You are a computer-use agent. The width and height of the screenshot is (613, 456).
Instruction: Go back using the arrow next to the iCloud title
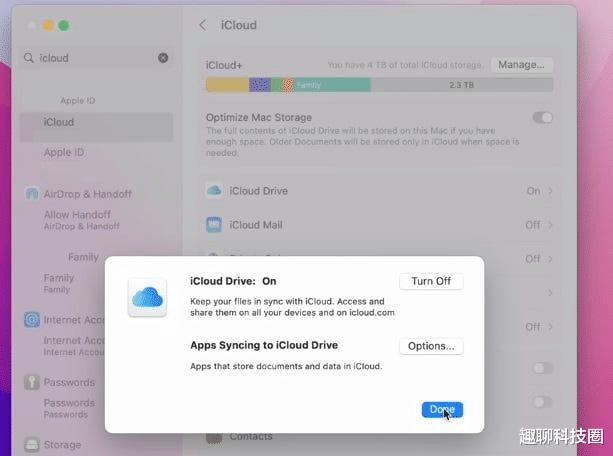[x=203, y=25]
